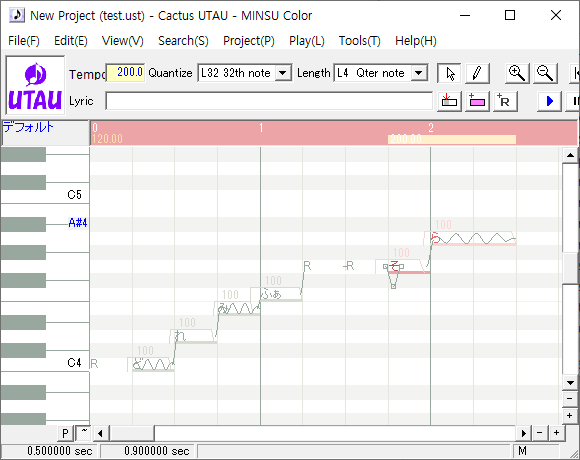Click the C5 piano key
Viewport: 580px width, 460px height.
[44, 196]
